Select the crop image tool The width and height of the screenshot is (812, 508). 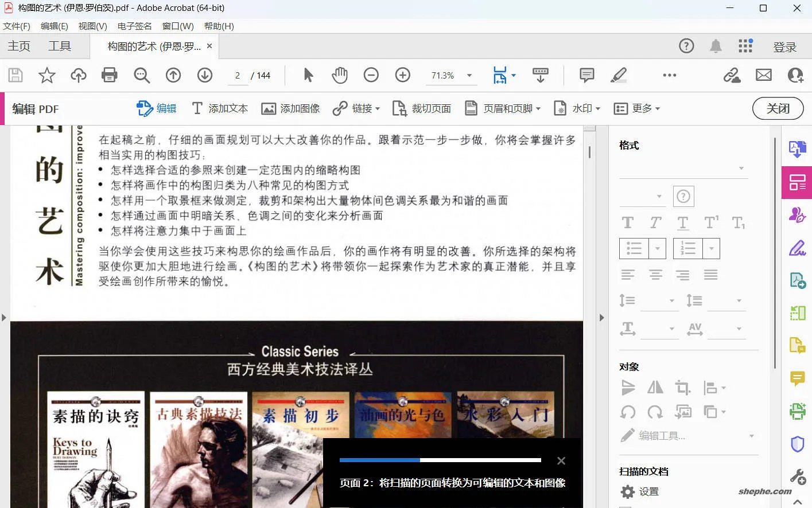coord(683,388)
